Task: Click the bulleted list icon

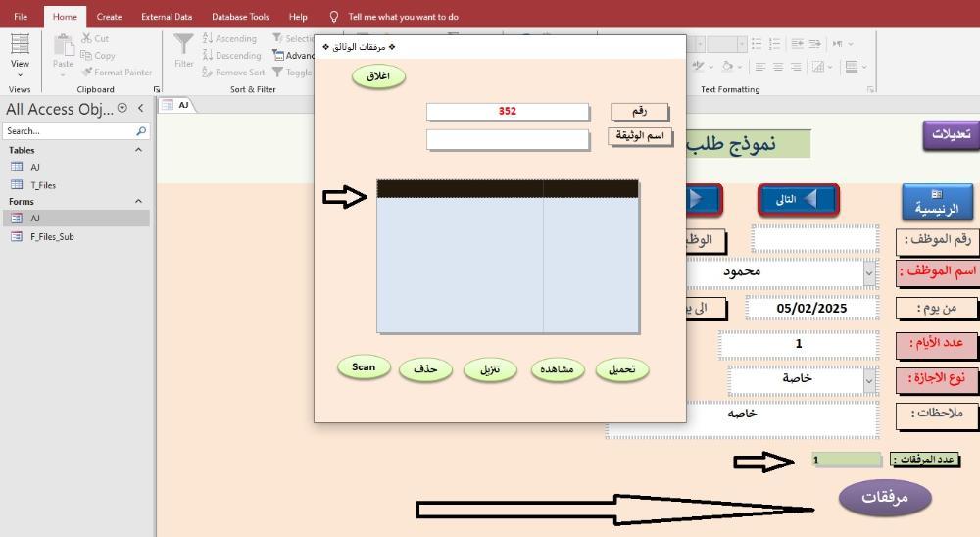Action: pos(756,44)
